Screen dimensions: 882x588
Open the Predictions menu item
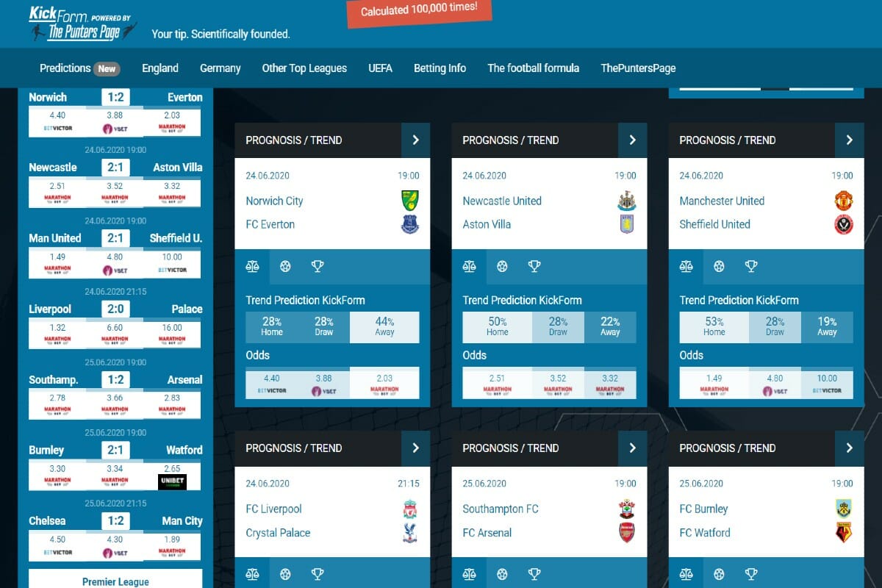[79, 68]
